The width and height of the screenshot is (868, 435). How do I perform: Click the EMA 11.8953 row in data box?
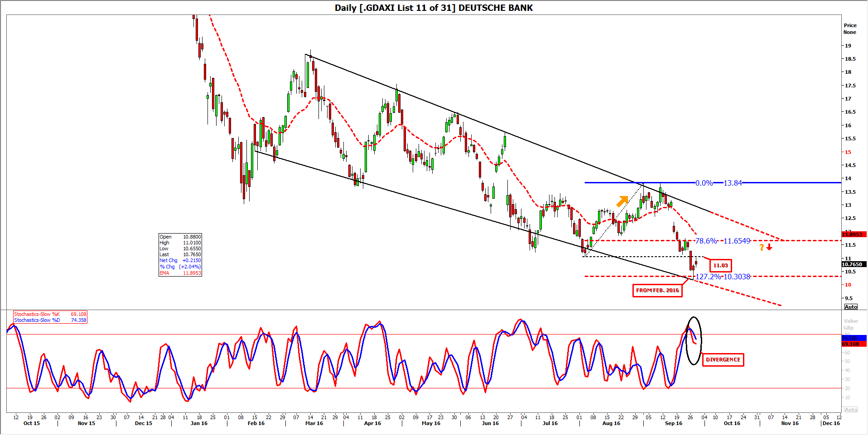click(180, 273)
